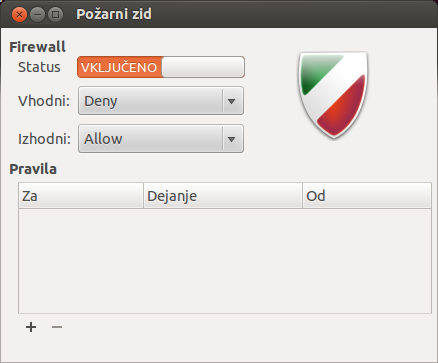Open the Izhodni combo box showing Allow

click(x=161, y=139)
